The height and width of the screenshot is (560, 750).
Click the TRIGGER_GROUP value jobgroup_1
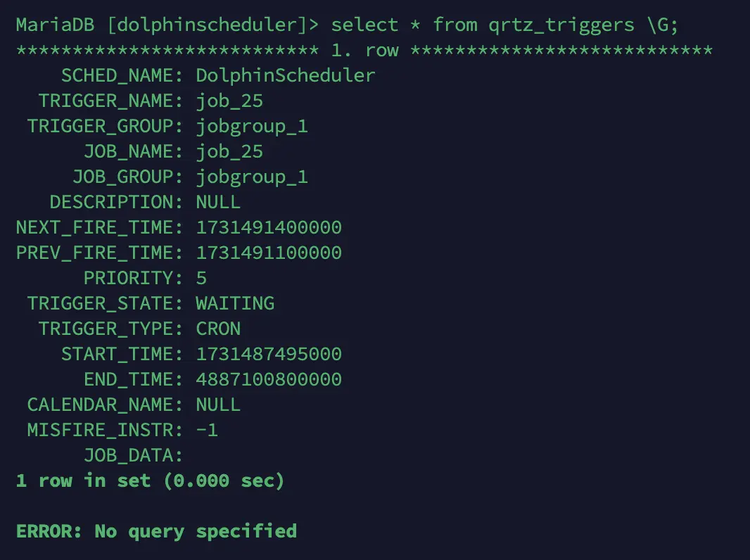(251, 126)
